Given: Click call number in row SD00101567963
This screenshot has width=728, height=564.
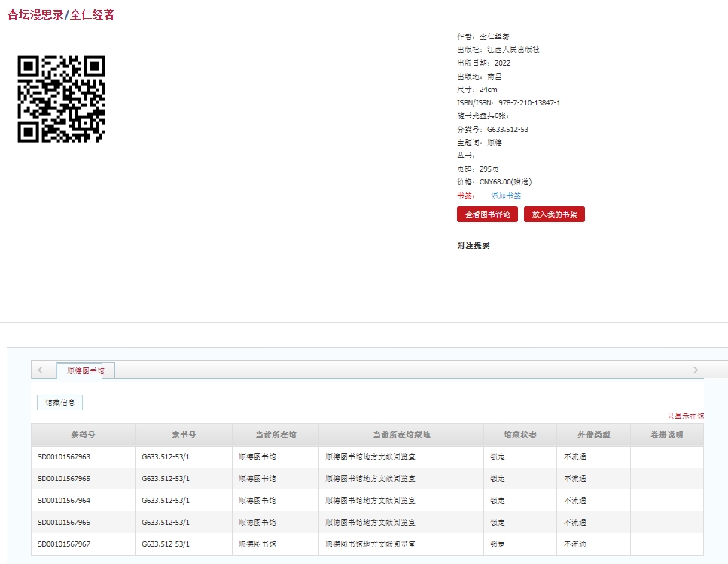Looking at the screenshot, I should (166, 457).
